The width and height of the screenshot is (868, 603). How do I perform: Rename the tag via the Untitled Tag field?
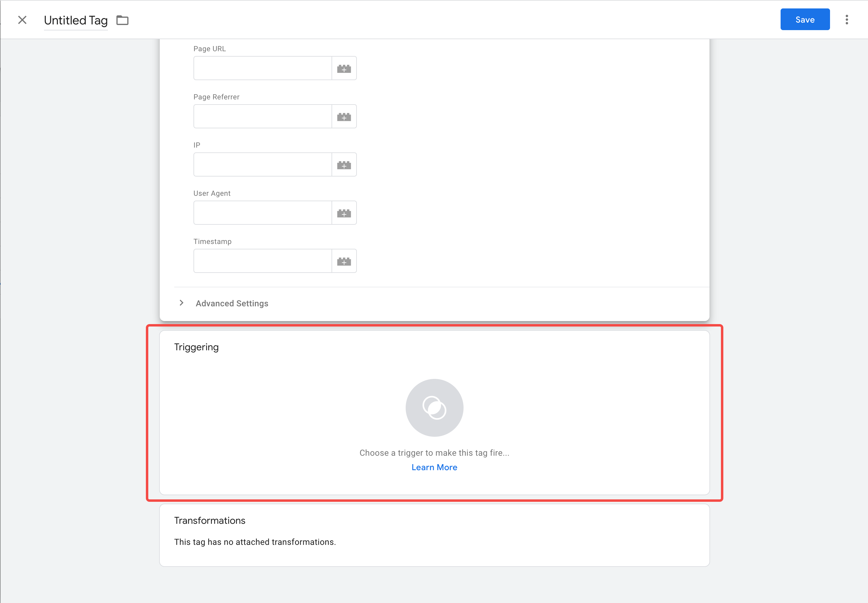click(x=75, y=20)
